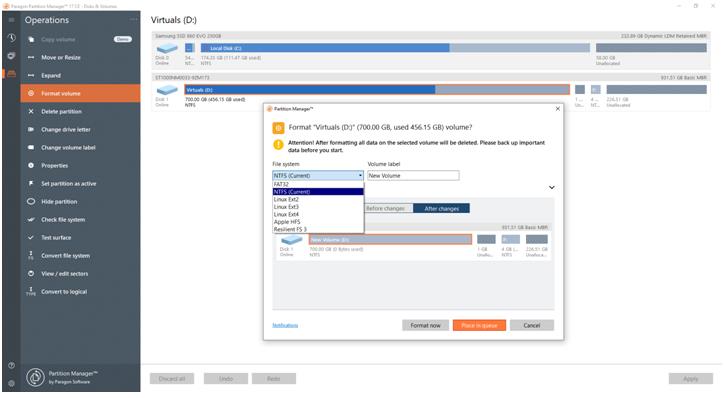This screenshot has width=724, height=398.
Task: Click the View / edit sectors icon
Action: click(31, 274)
